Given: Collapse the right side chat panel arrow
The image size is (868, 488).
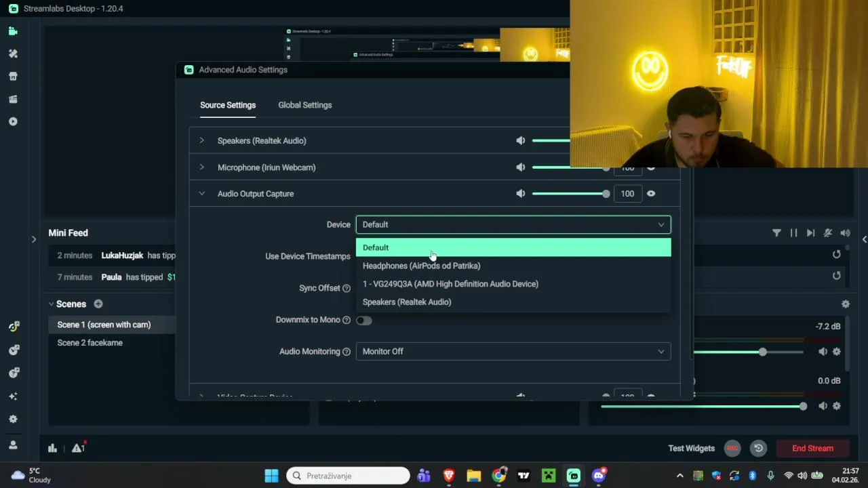Looking at the screenshot, I should pos(864,239).
